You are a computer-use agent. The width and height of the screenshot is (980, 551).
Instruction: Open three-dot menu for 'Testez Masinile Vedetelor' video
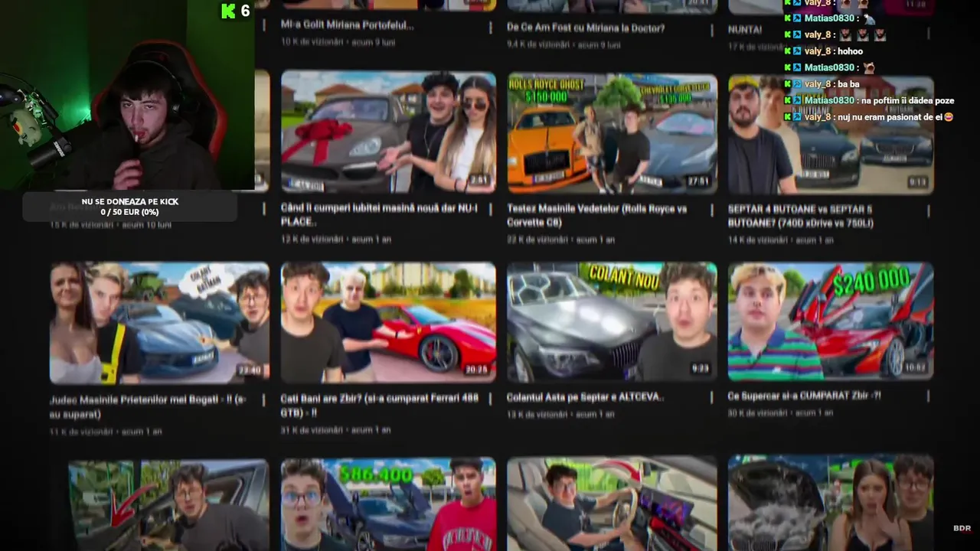pyautogui.click(x=714, y=210)
